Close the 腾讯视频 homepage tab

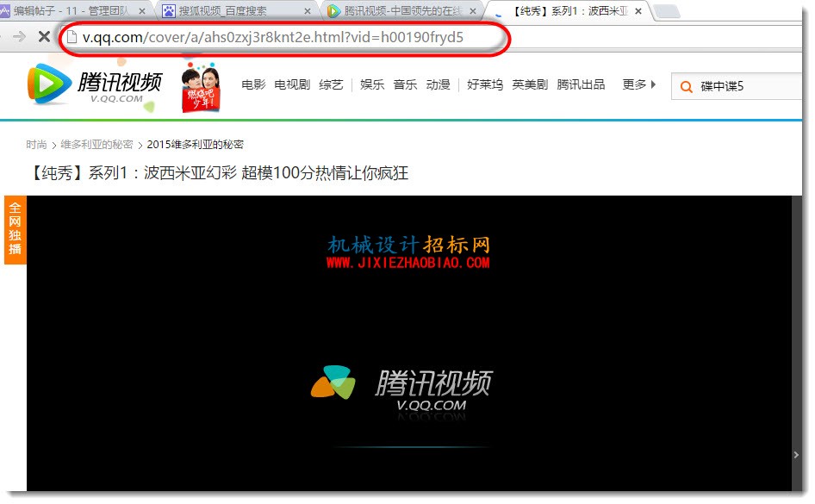click(472, 11)
